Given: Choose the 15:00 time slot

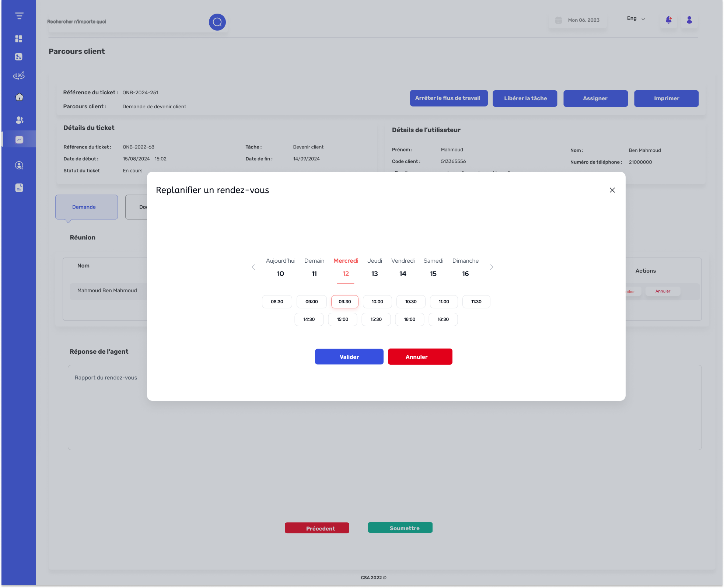Looking at the screenshot, I should click(343, 319).
